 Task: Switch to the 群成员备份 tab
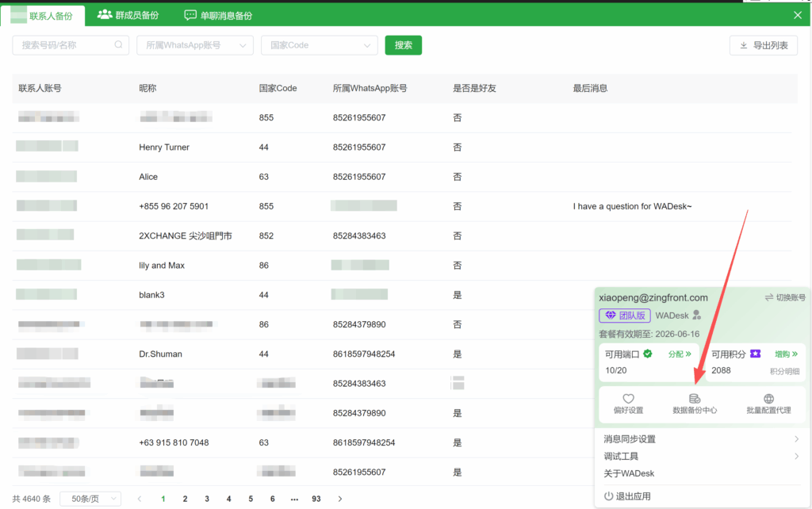click(128, 15)
